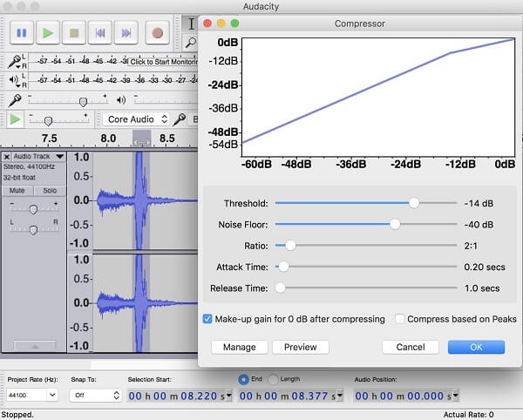This screenshot has width=523, height=420.
Task: Click the mixer toolbar microphone icon
Action: click(x=15, y=100)
